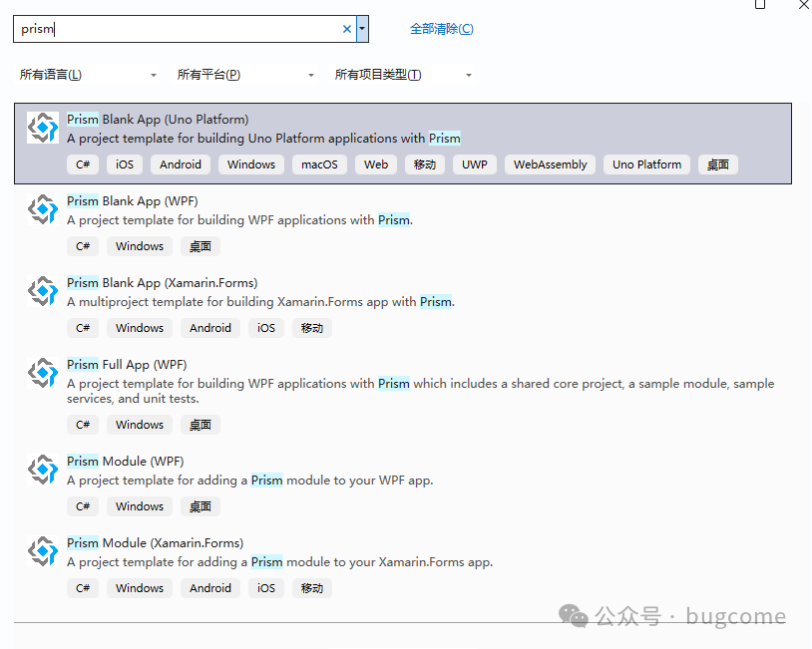This screenshot has height=649, width=812.
Task: Click the C# tag on Uno Platform template
Action: 83,164
